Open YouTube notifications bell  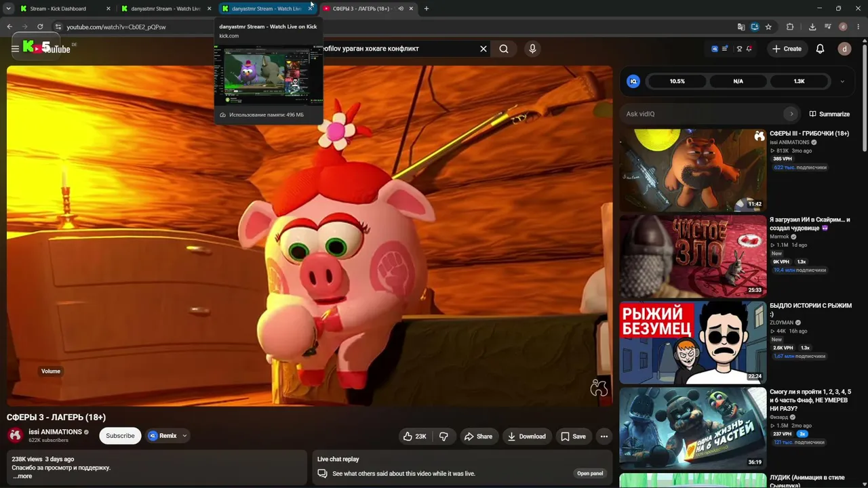click(820, 49)
